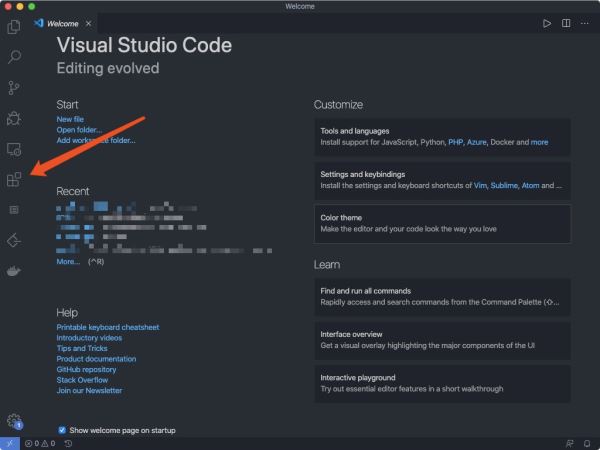The image size is (600, 450).
Task: Open the Docker view in activity bar
Action: (14, 271)
